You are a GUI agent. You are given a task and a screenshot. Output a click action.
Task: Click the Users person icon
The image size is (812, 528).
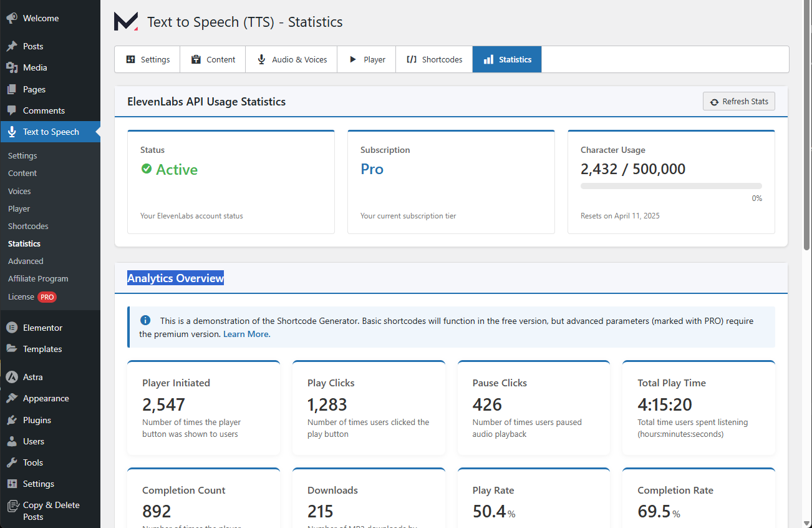(x=12, y=441)
